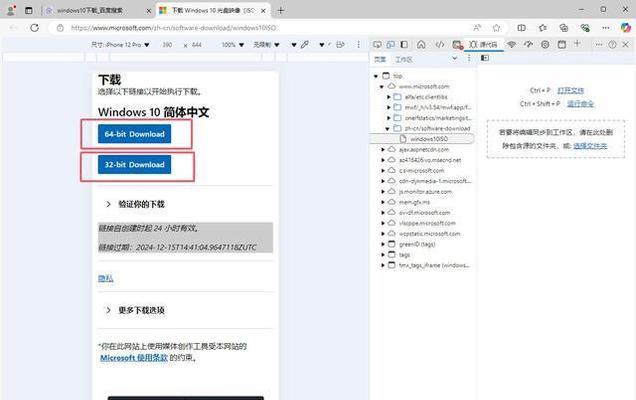636x400 pixels.
Task: Select the Windows 10 ISO download tab
Action: point(212,11)
